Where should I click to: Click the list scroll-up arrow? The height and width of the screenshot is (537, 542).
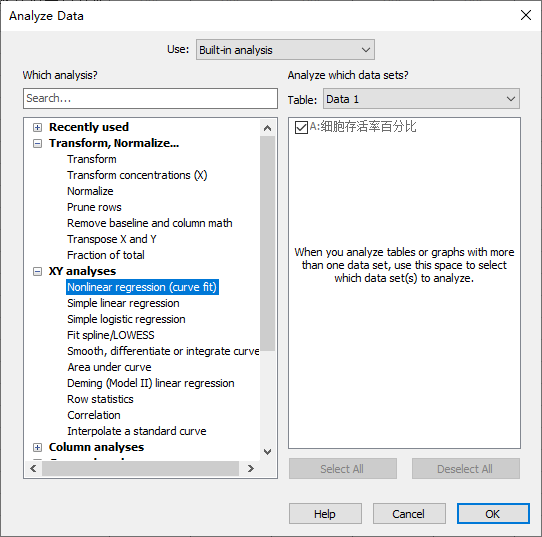pos(267,128)
